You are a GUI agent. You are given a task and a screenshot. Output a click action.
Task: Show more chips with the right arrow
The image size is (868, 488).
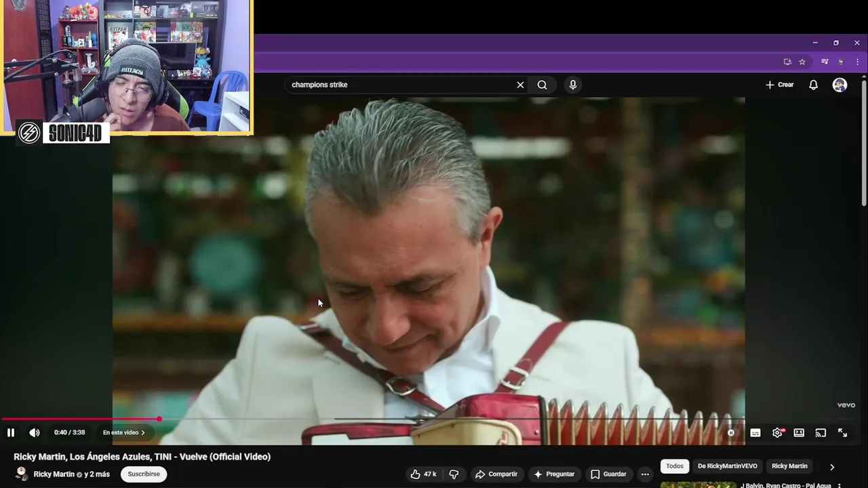832,467
